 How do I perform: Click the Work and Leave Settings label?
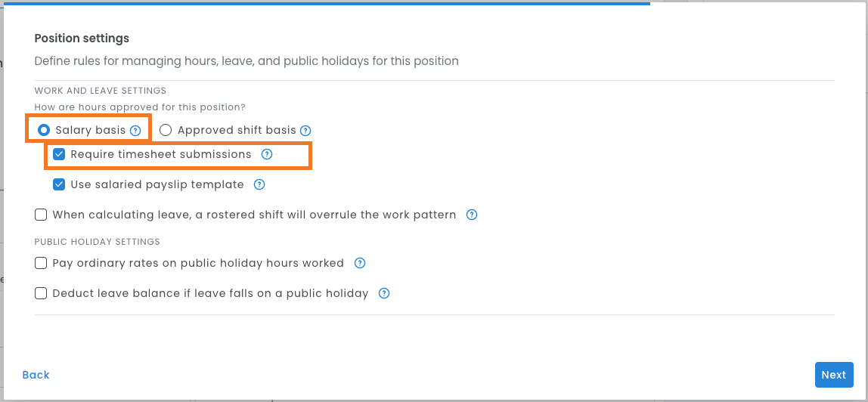pyautogui.click(x=100, y=91)
